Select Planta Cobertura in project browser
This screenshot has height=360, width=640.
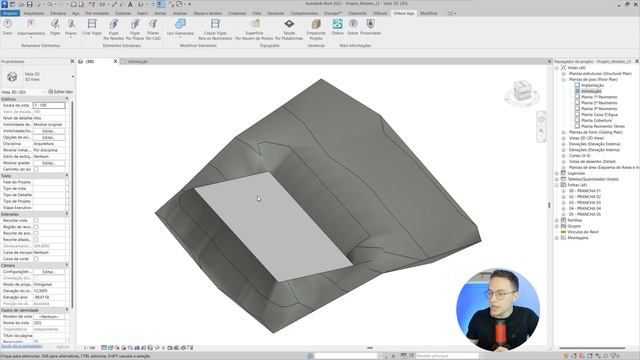tap(596, 120)
